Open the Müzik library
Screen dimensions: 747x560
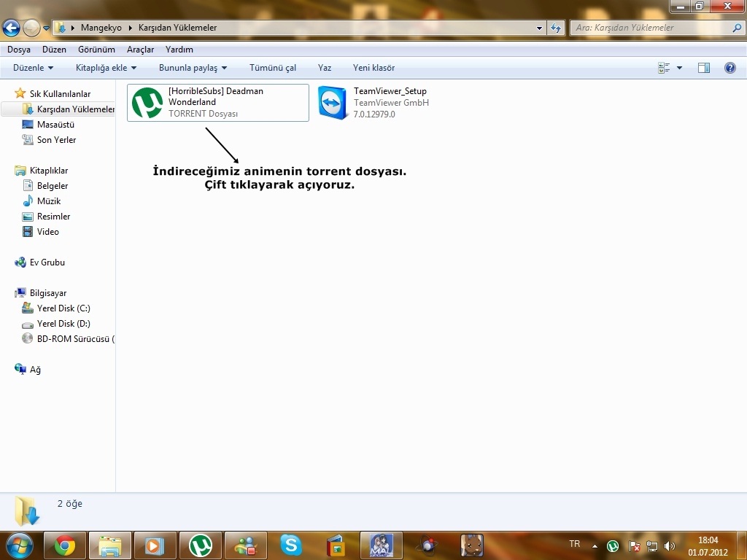49,201
